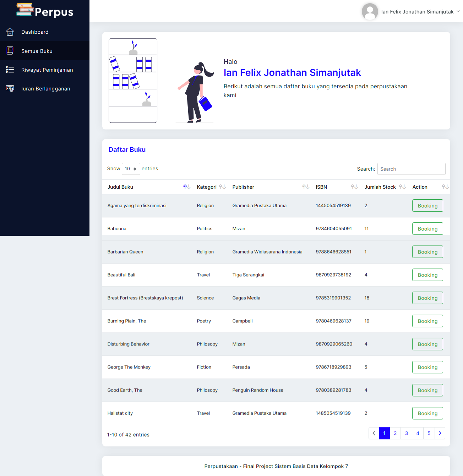
Task: Click the previous page arrow icon
Action: [x=374, y=433]
